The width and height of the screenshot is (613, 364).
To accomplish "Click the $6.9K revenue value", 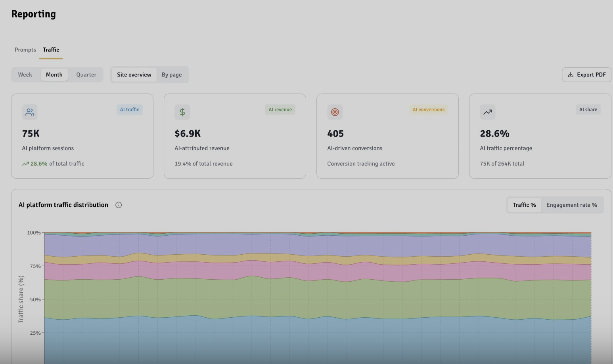I will pyautogui.click(x=188, y=134).
